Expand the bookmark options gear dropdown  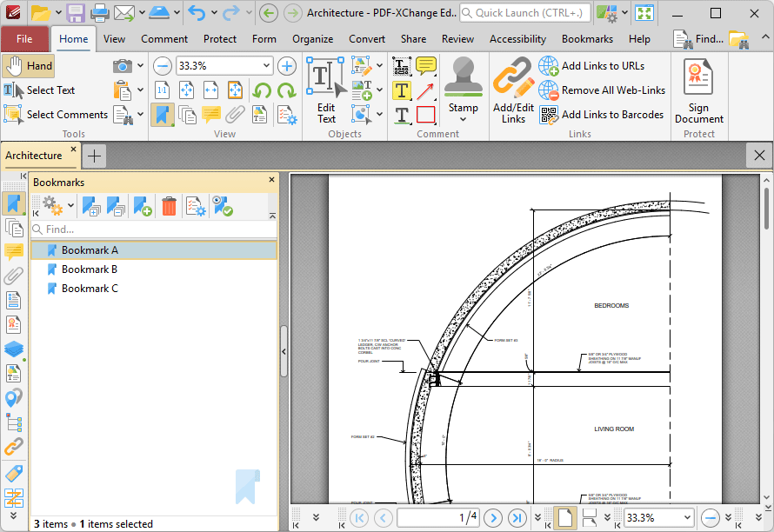point(70,206)
